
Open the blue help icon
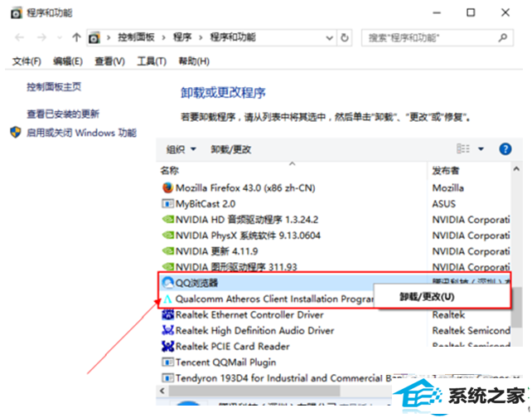coord(505,148)
